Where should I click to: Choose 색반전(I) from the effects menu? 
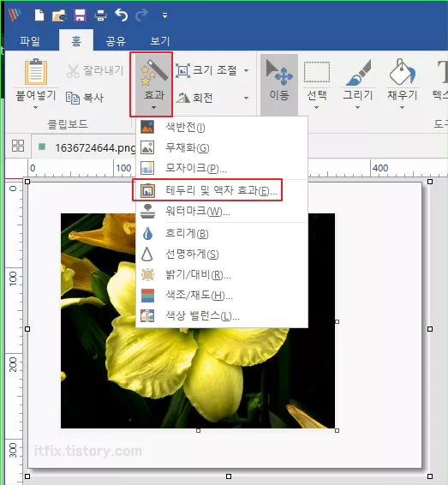(x=222, y=127)
